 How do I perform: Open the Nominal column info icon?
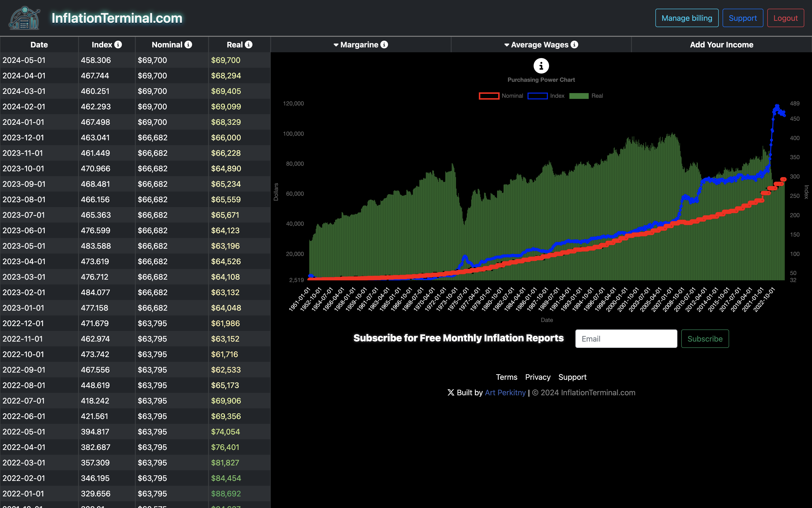(188, 45)
